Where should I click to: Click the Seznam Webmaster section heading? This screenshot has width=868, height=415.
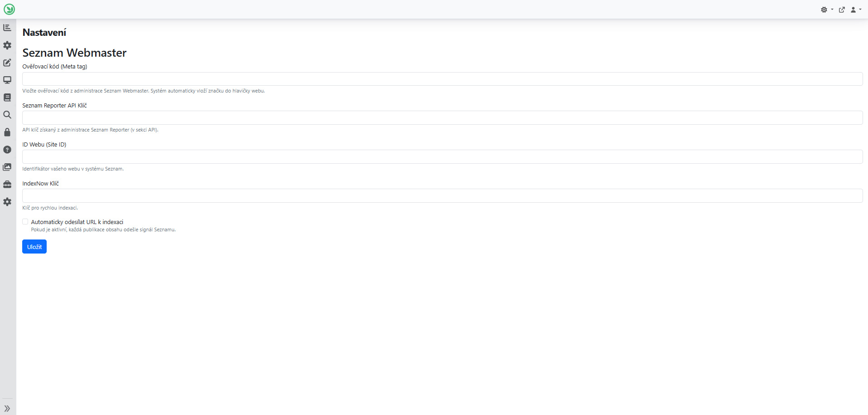74,53
